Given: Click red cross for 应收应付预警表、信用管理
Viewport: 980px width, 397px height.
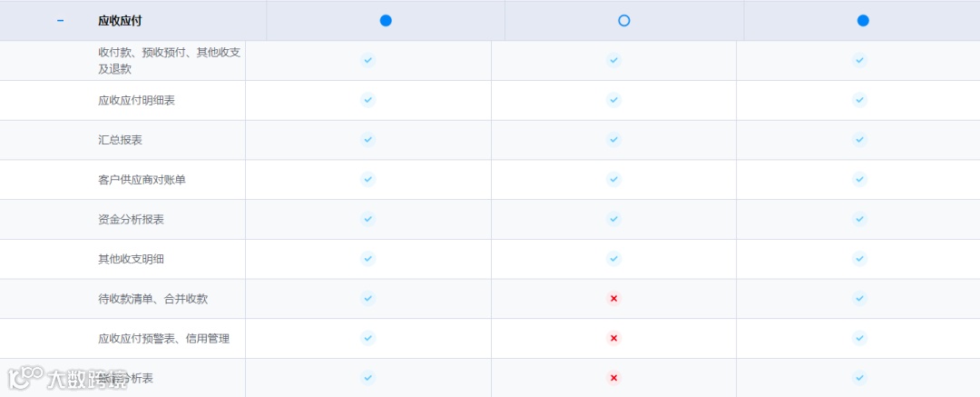Looking at the screenshot, I should [613, 338].
